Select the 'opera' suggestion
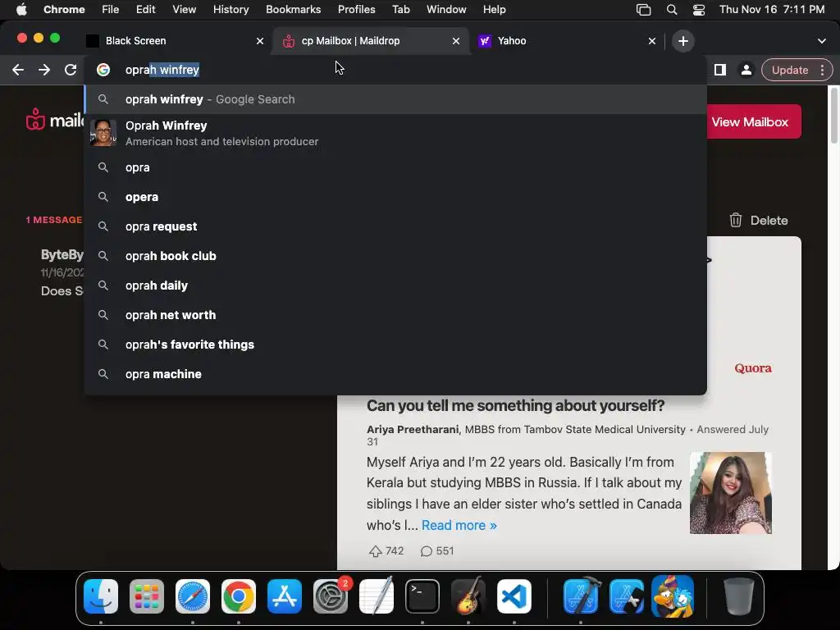The width and height of the screenshot is (840, 630). click(395, 197)
